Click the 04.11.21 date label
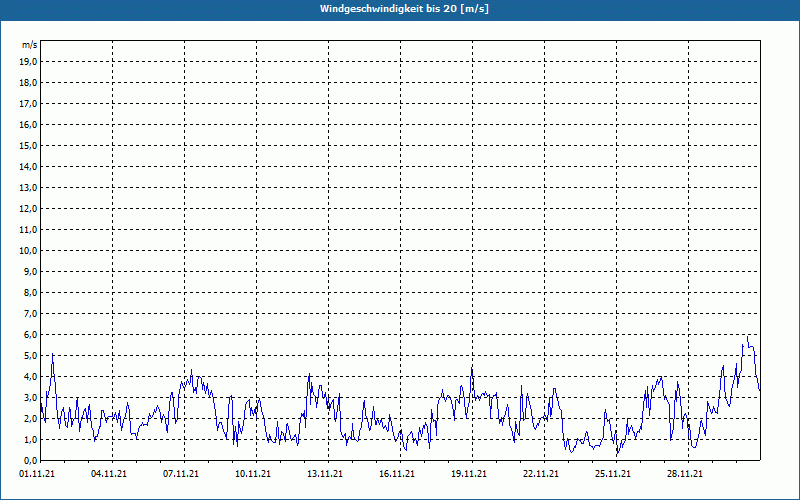This screenshot has width=800, height=500. point(109,474)
